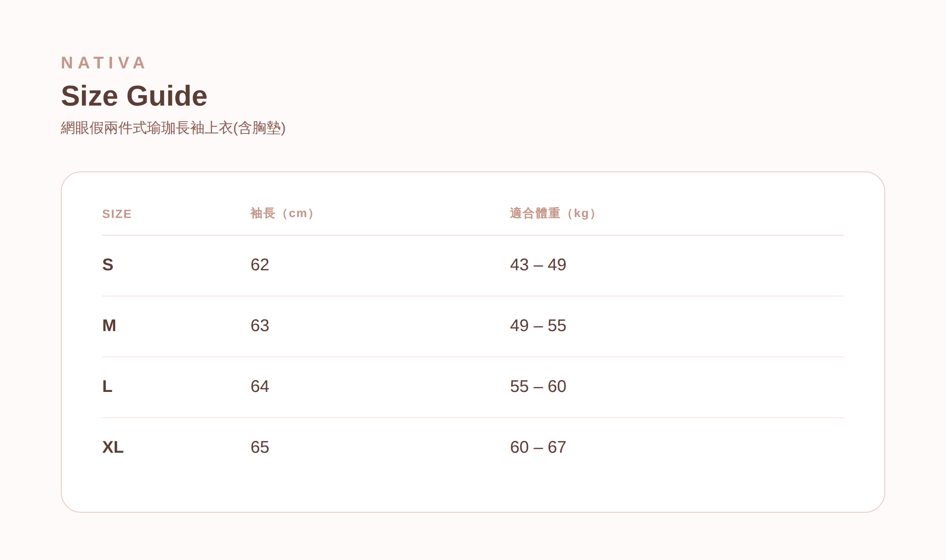Select the XL size row label
The width and height of the screenshot is (946, 560).
point(113,447)
